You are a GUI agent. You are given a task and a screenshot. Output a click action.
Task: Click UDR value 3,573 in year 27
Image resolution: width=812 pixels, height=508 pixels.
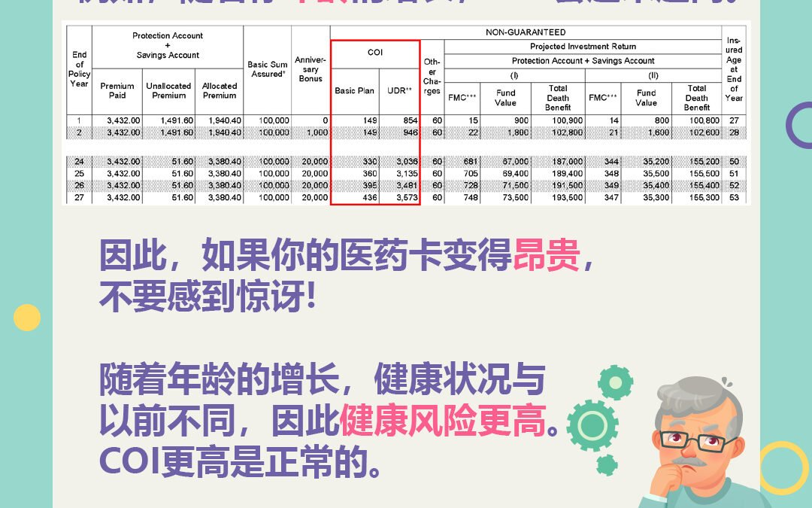coord(398,198)
